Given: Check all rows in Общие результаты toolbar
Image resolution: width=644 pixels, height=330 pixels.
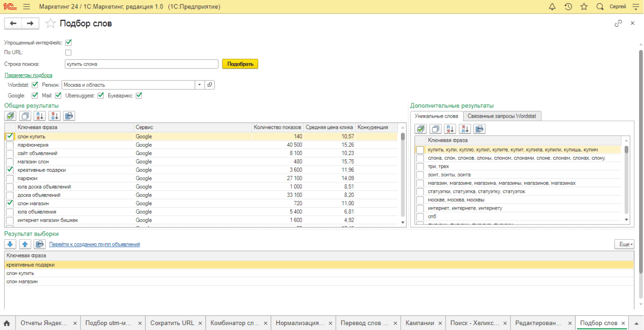Looking at the screenshot, I should 11,116.
